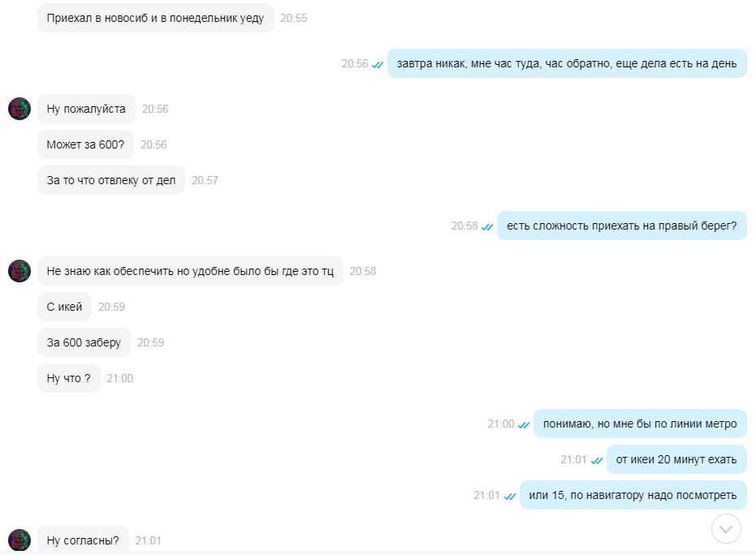This screenshot has width=756, height=555.
Task: Click the 20:55 timestamp of first message
Action: [294, 19]
